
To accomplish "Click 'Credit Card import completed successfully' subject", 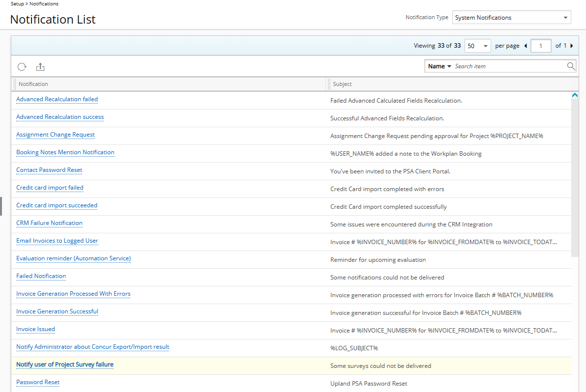I will [x=388, y=207].
